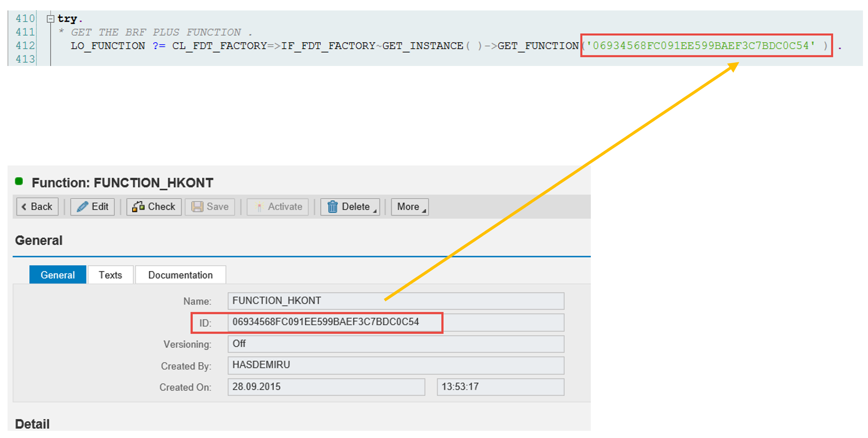Click the function ID string in code
This screenshot has height=438, width=868.
coord(700,46)
